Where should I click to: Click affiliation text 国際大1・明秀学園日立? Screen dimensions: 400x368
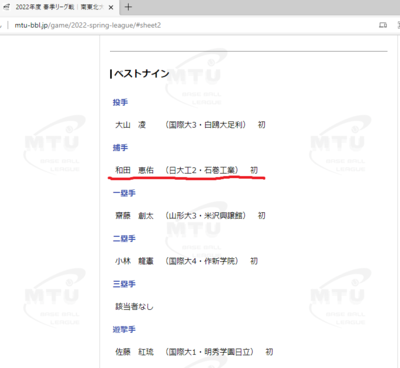coord(210,352)
